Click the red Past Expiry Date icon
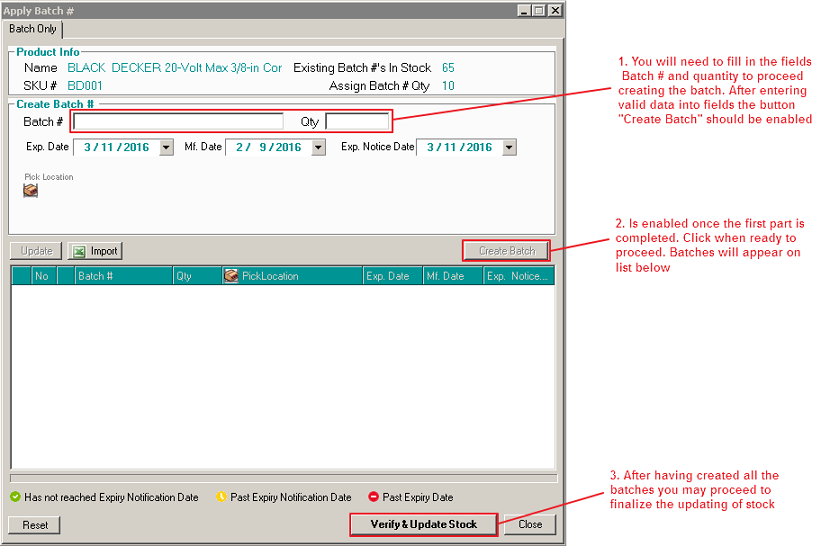Screen dimensions: 839x546 click(x=373, y=497)
